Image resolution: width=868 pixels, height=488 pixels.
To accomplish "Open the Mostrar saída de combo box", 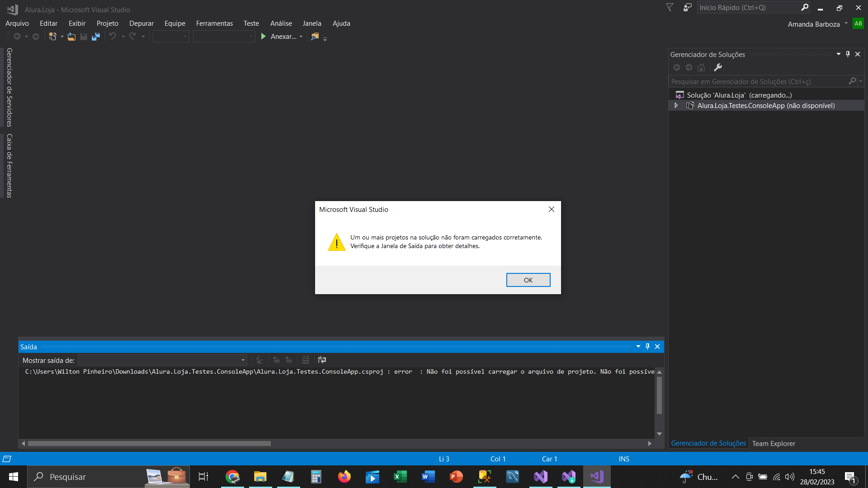I will pos(162,360).
